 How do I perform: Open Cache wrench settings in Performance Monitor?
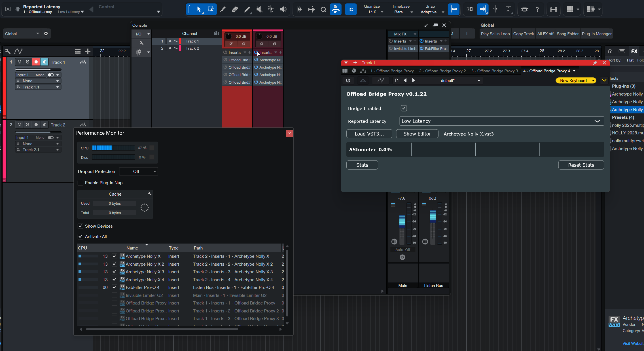click(149, 193)
